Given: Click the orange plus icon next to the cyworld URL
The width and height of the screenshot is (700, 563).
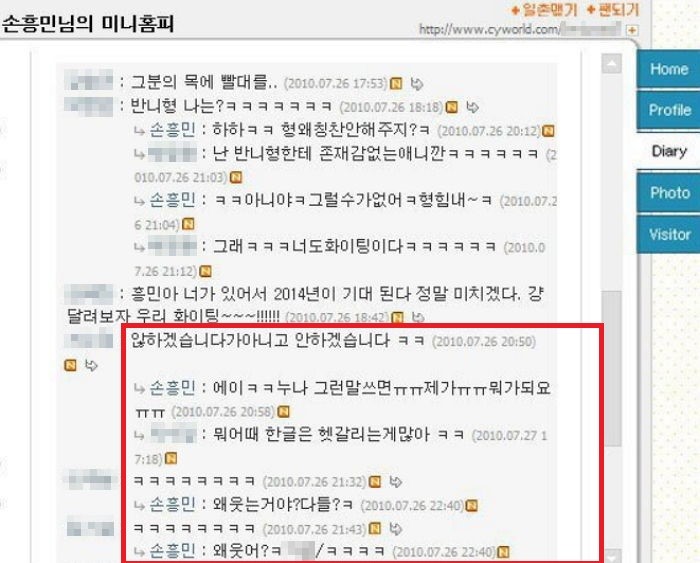Looking at the screenshot, I should (632, 30).
